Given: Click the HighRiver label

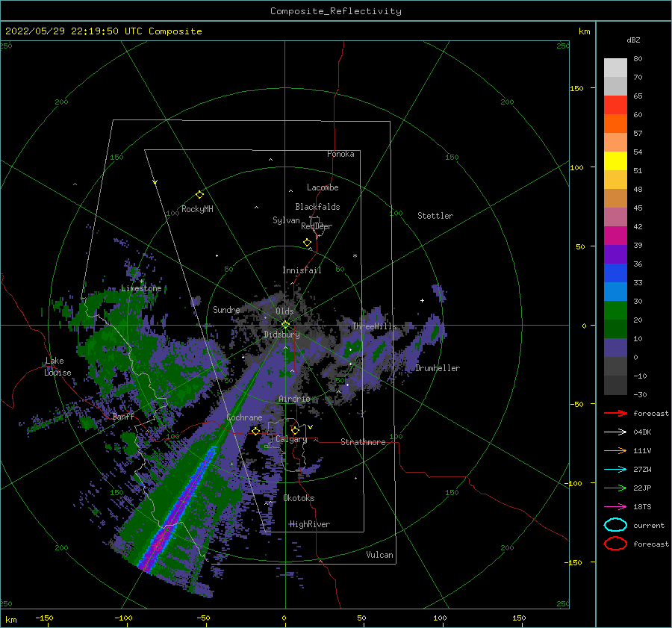Looking at the screenshot, I should pyautogui.click(x=310, y=524).
